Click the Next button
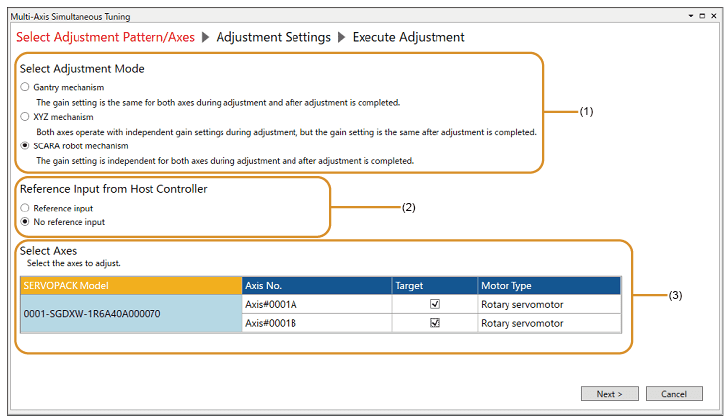Image resolution: width=727 pixels, height=420 pixels. [x=609, y=393]
